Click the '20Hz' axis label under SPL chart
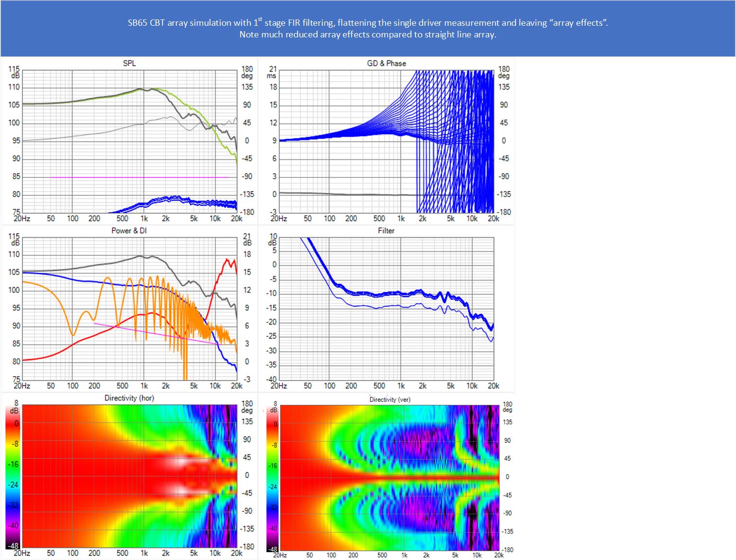Image resolution: width=736 pixels, height=560 pixels. pos(22,219)
